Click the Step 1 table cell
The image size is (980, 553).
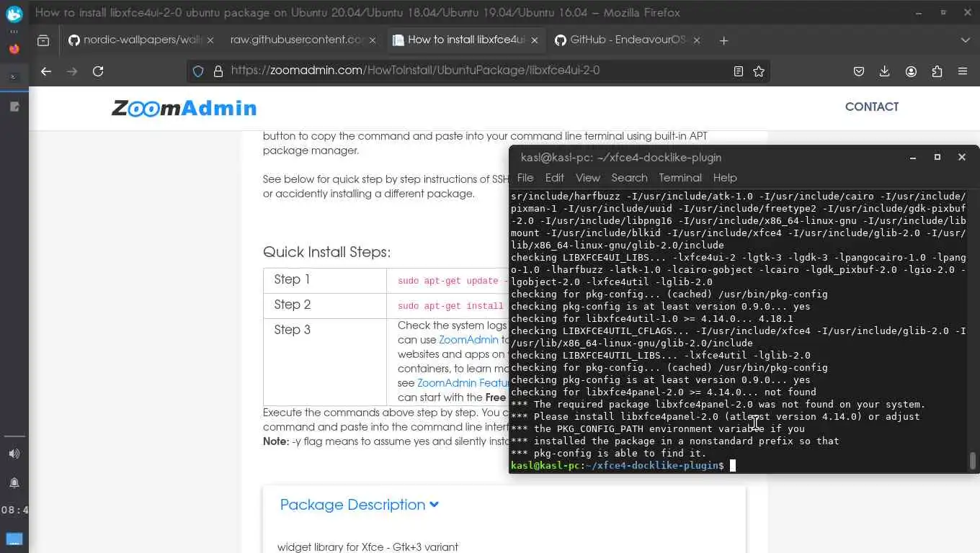click(x=325, y=281)
